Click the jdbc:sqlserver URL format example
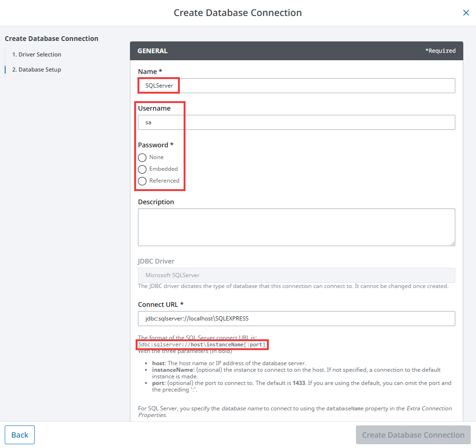This screenshot has height=448, width=476. [202, 345]
